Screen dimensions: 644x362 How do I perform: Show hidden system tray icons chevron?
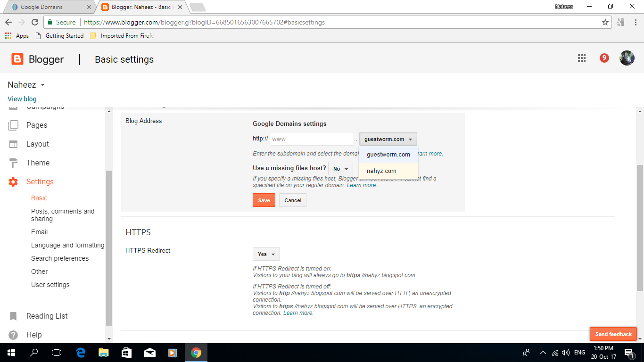coord(543,353)
